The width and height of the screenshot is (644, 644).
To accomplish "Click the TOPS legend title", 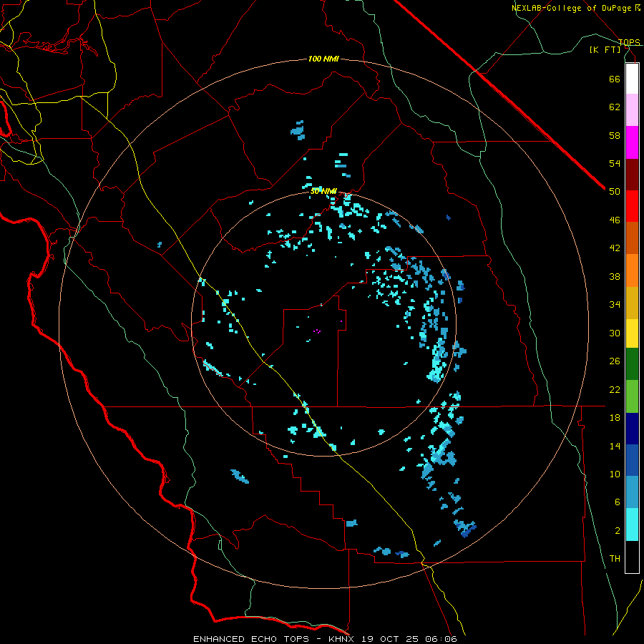I will (629, 42).
